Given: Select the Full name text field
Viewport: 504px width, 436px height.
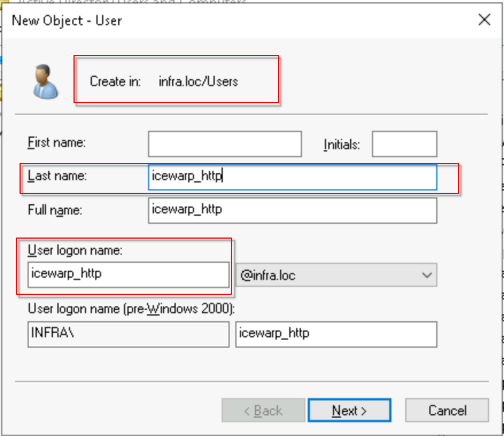Looking at the screenshot, I should 292,210.
